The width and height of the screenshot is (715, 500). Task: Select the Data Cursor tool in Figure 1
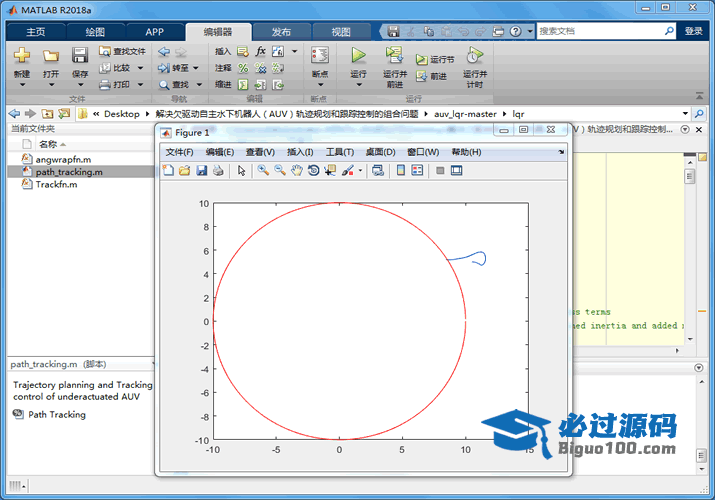[330, 170]
